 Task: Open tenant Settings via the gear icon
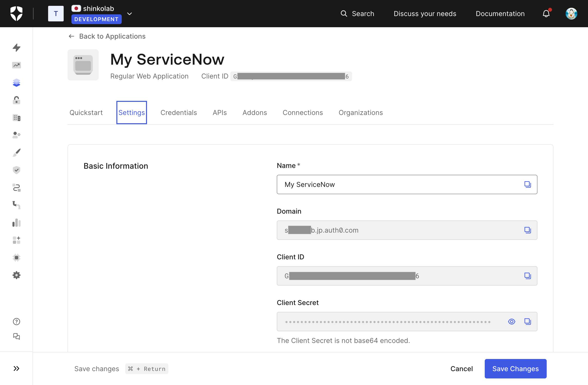[x=16, y=275]
